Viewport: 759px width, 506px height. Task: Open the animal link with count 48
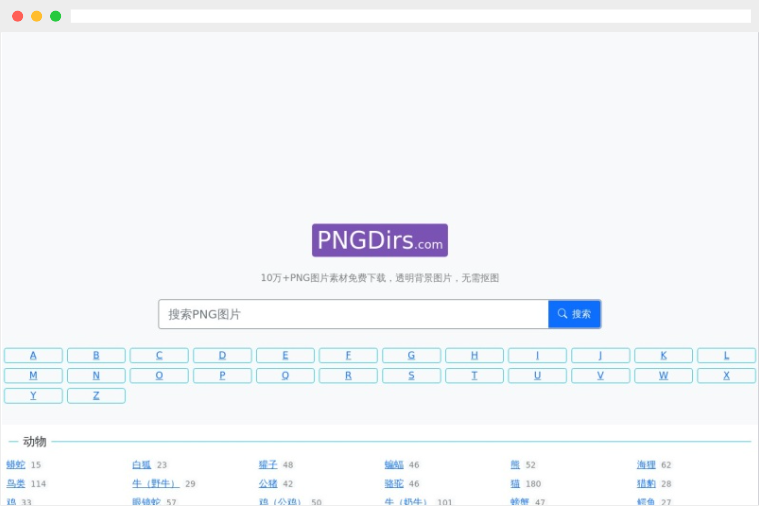coord(268,464)
